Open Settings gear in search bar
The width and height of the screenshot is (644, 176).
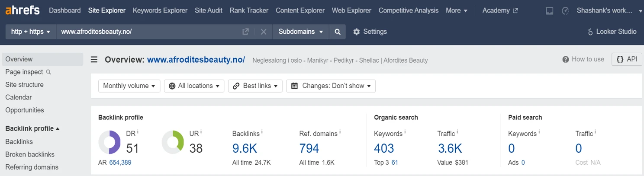[x=370, y=32]
